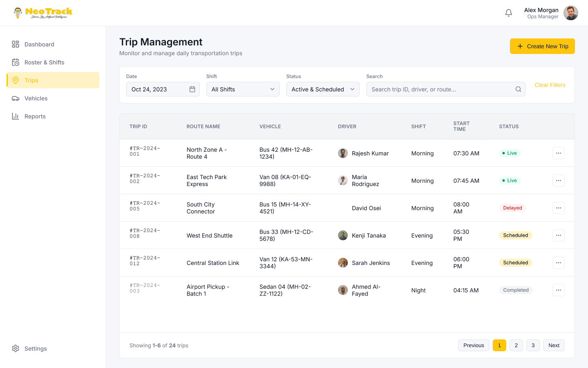Focus the trip search input field

coord(446,89)
